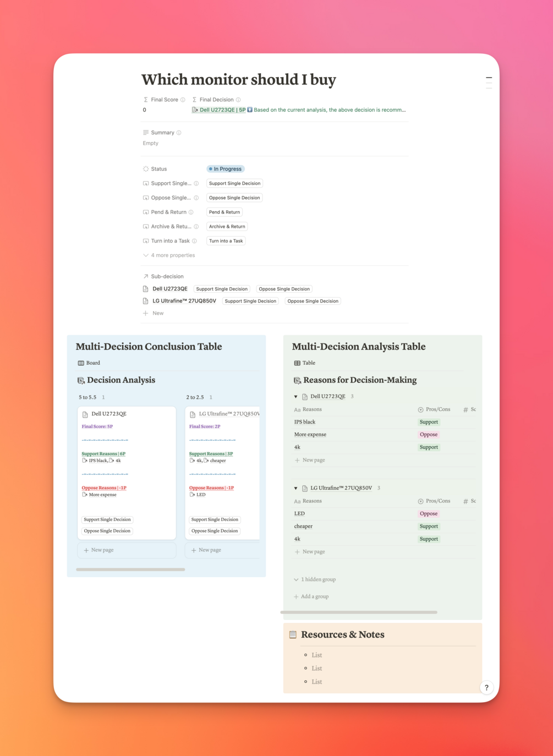This screenshot has height=756, width=553.
Task: Click the Resources & Notes notebook icon
Action: click(x=293, y=634)
